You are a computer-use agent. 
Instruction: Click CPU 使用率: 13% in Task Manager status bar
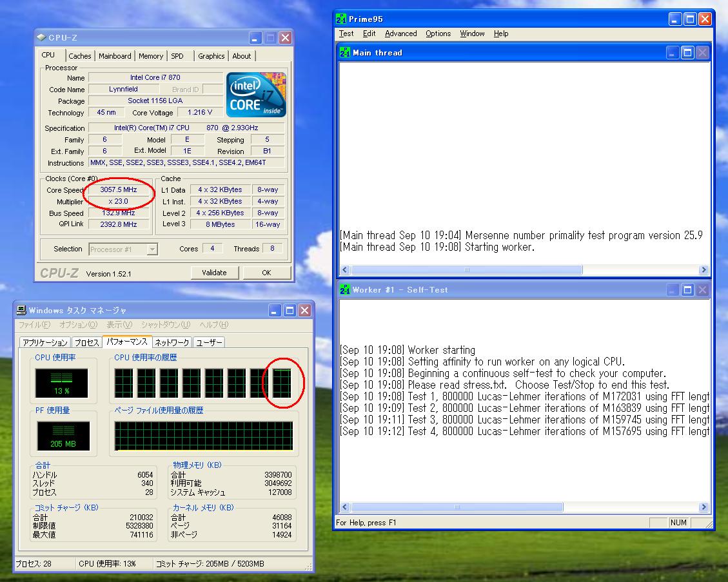point(107,563)
